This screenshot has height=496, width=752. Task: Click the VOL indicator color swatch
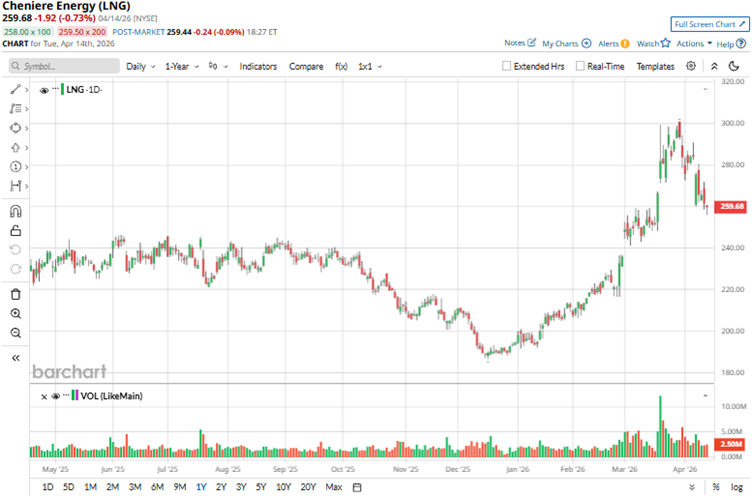click(74, 396)
